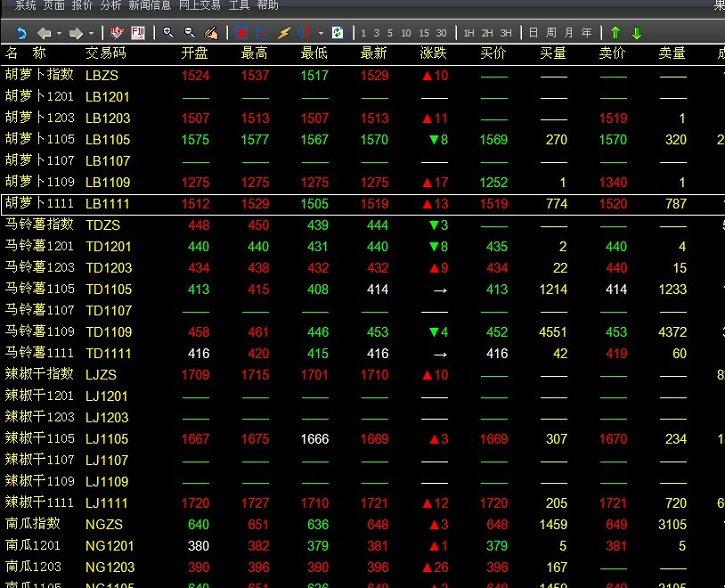This screenshot has width=725, height=588.
Task: Open the 网上交易 menu
Action: [x=200, y=6]
